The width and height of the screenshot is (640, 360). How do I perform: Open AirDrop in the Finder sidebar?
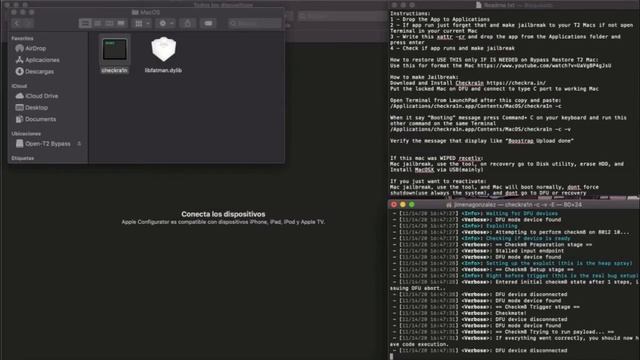36,48
